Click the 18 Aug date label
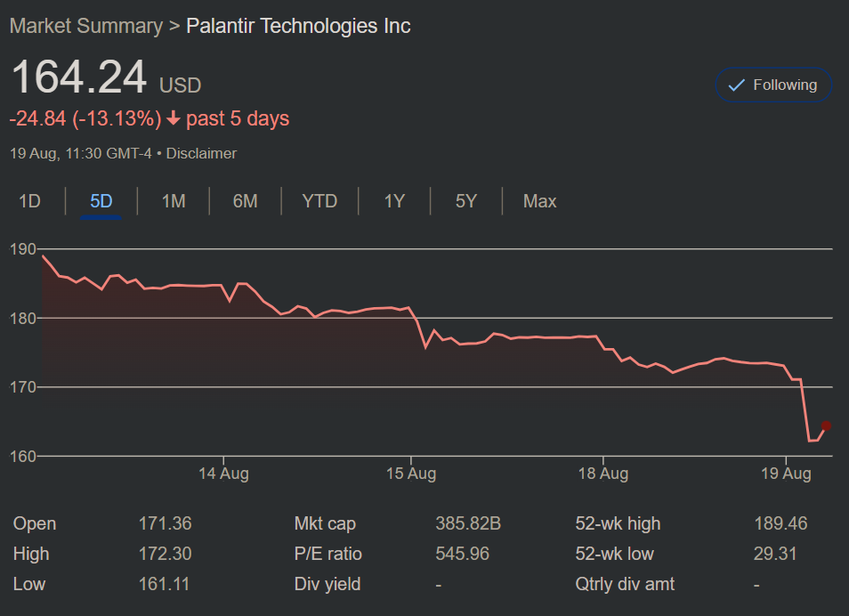Viewport: 849px width, 616px height. click(602, 474)
